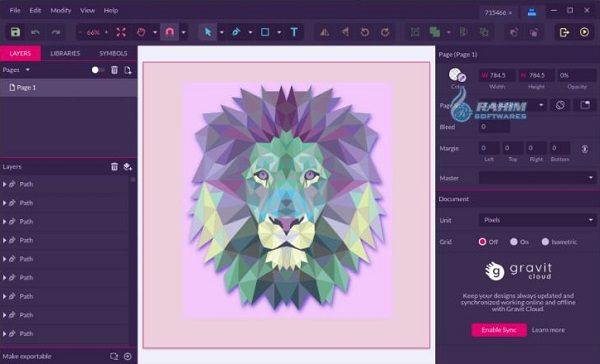Open the Unit dropdown showing Pixels
The height and width of the screenshot is (364, 600).
point(537,220)
